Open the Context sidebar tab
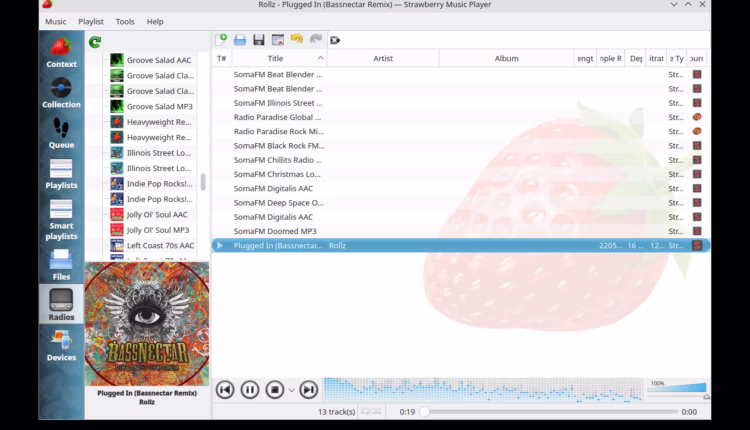This screenshot has width=750, height=430. point(61,54)
